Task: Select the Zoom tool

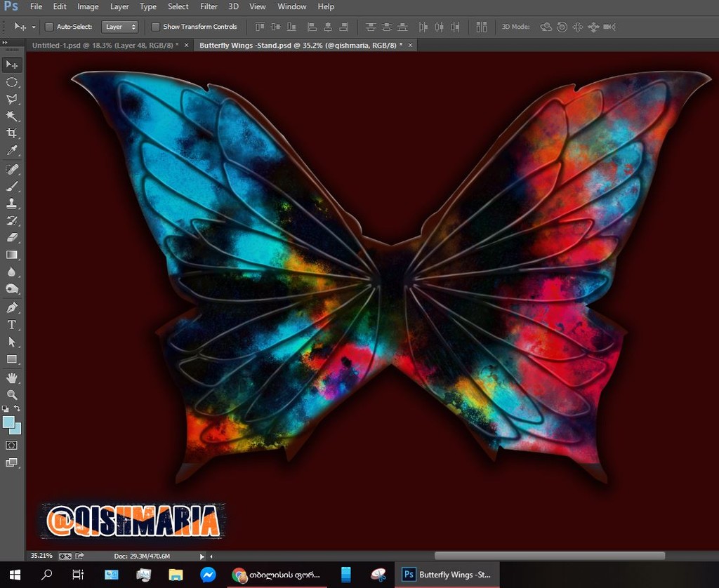Action: (x=12, y=395)
